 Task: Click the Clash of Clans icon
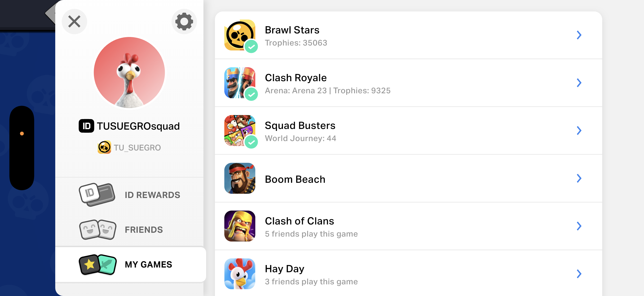(x=240, y=226)
